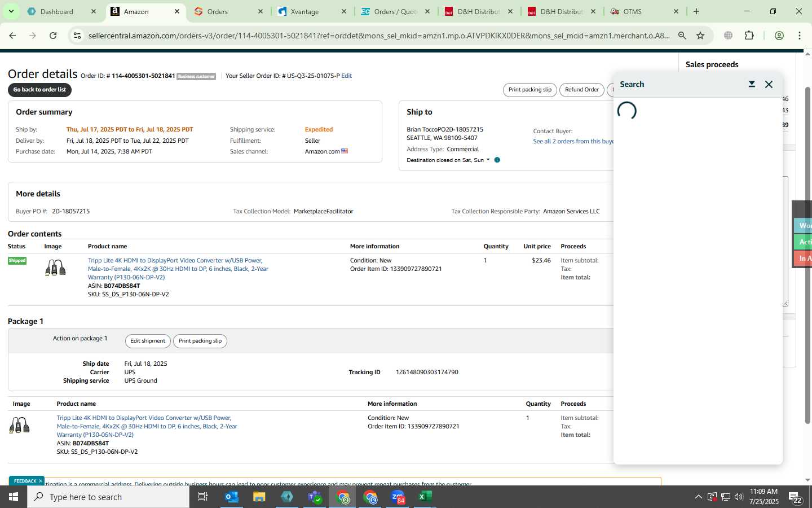The height and width of the screenshot is (508, 812).
Task: Click the product thumbnail under Package 1
Action: tap(19, 425)
